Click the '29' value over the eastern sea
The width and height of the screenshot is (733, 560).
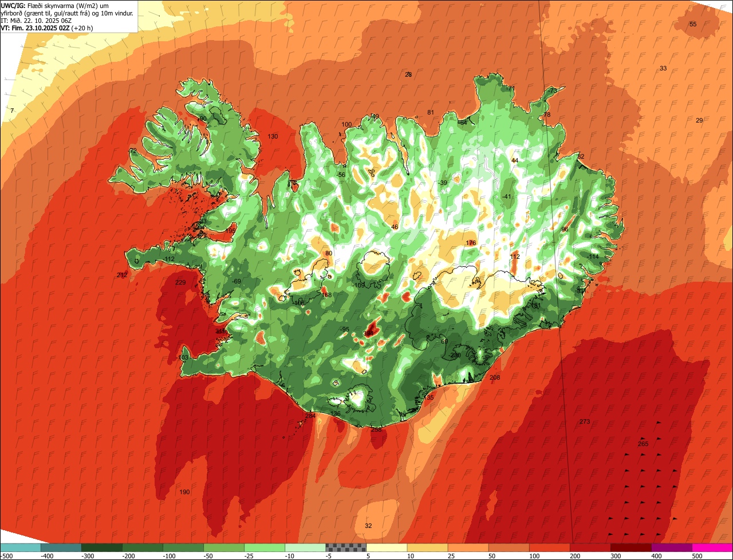(x=699, y=120)
